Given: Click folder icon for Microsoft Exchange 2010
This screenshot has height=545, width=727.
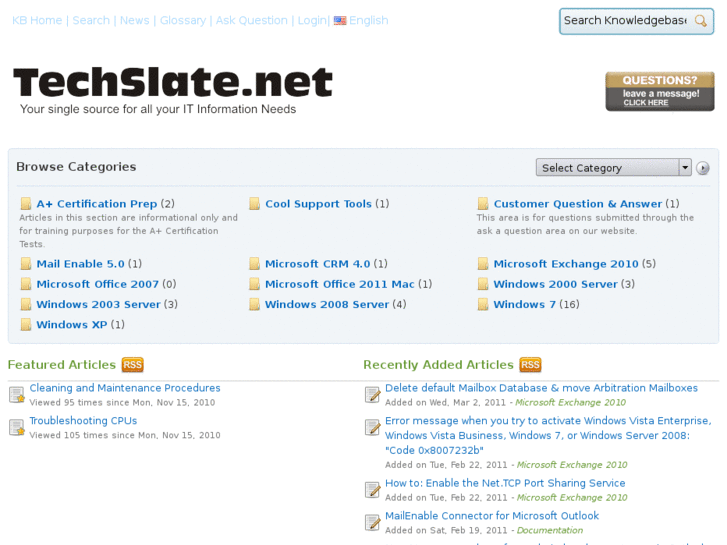Looking at the screenshot, I should [483, 263].
